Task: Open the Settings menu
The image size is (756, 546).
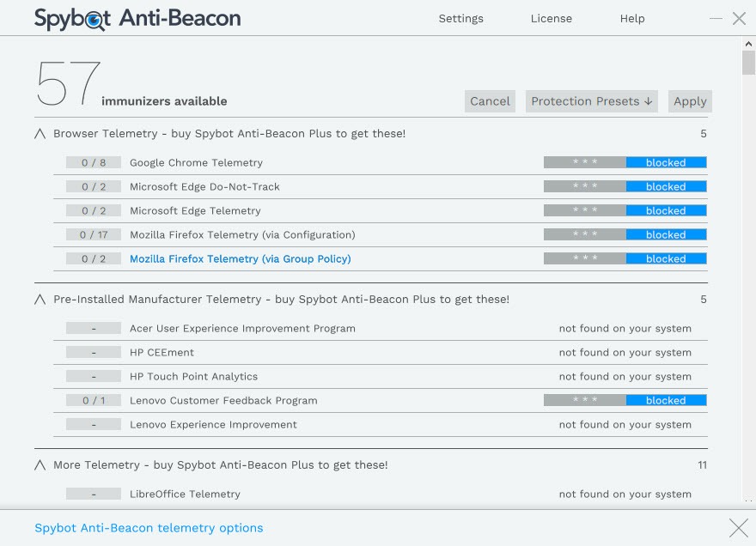Action: click(x=461, y=18)
